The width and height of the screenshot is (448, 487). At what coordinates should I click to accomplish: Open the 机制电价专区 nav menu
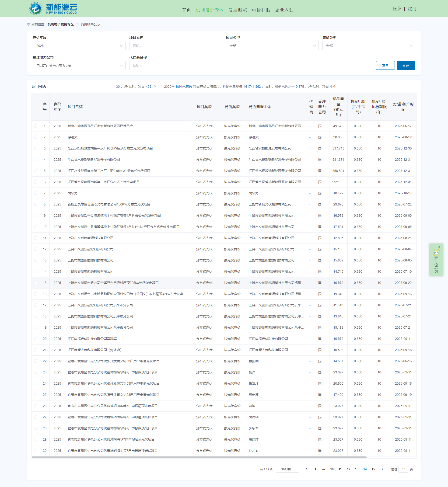click(210, 10)
